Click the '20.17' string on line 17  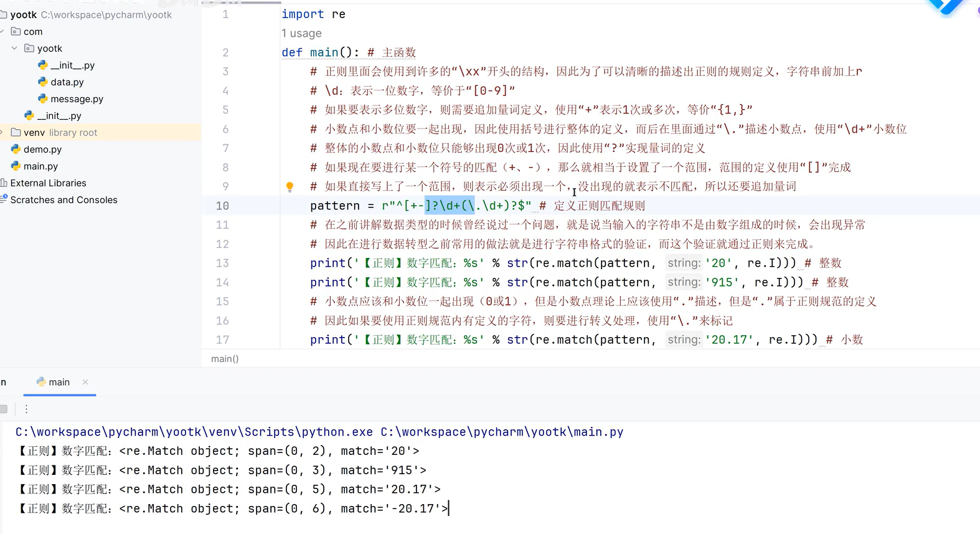(x=728, y=340)
